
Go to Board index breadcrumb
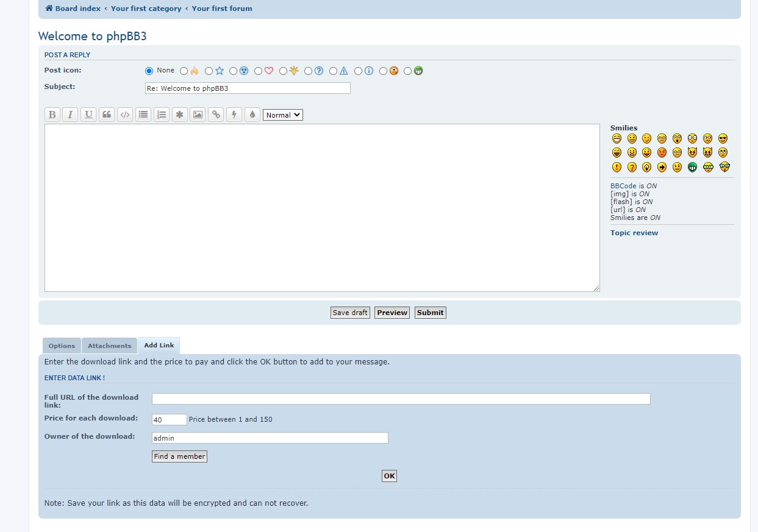pyautogui.click(x=78, y=9)
